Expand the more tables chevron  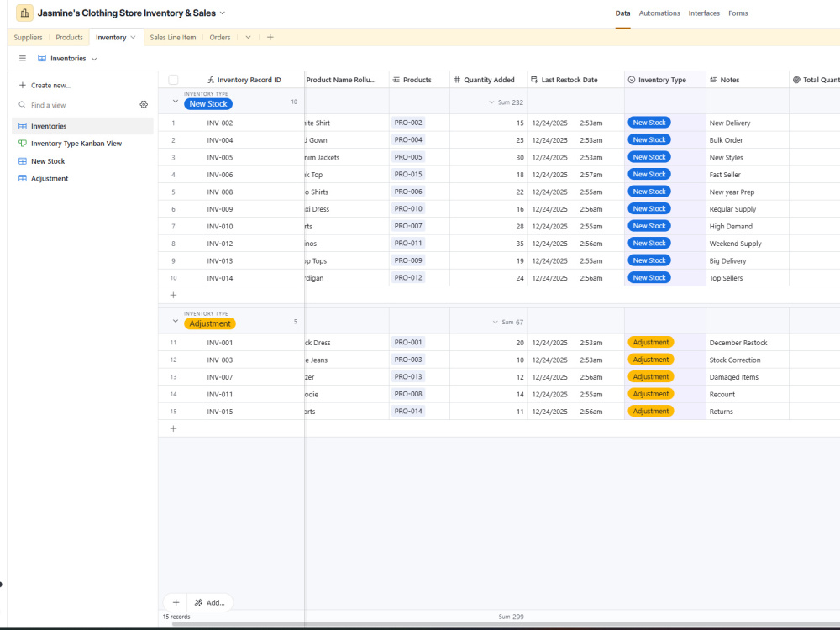[248, 38]
